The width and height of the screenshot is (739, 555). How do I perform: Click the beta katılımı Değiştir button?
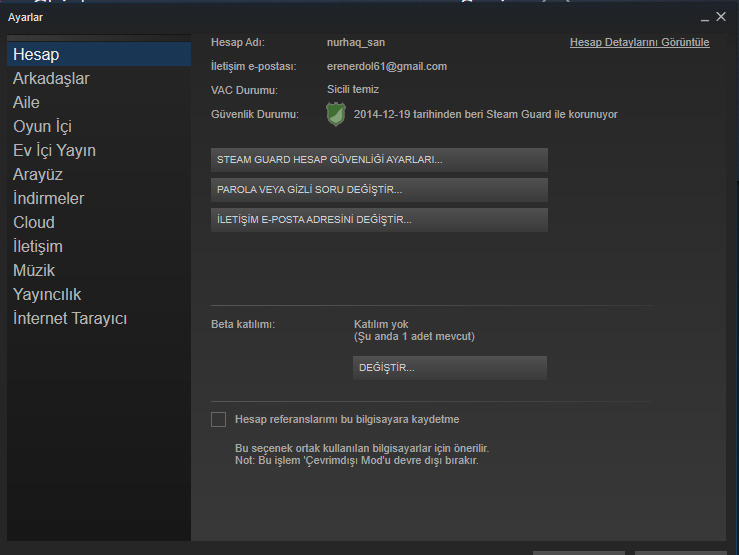click(x=450, y=367)
